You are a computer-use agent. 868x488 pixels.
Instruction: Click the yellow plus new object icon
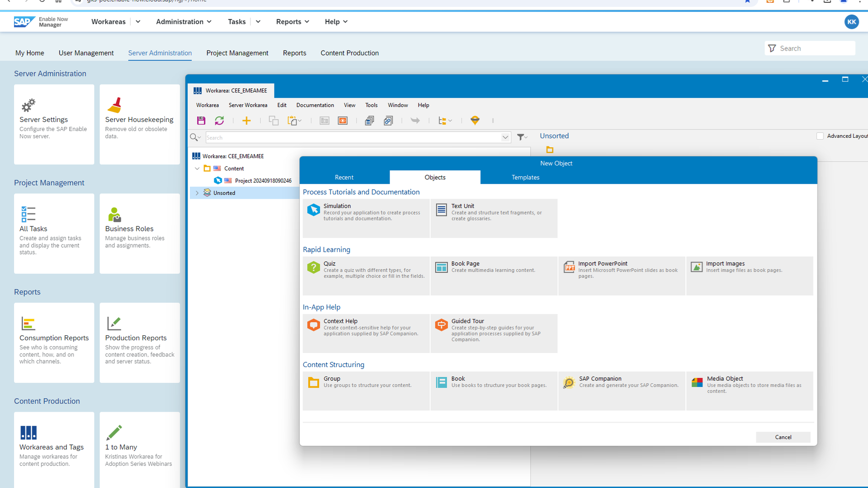pos(246,121)
